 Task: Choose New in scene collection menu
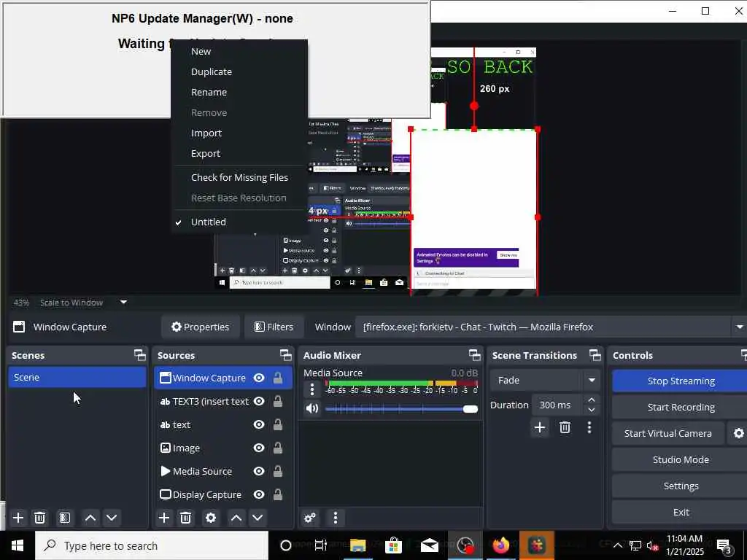[x=201, y=52]
